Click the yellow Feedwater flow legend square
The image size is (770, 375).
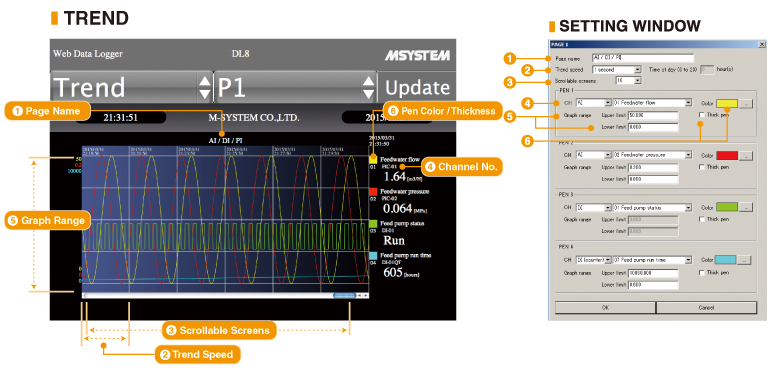[x=373, y=160]
